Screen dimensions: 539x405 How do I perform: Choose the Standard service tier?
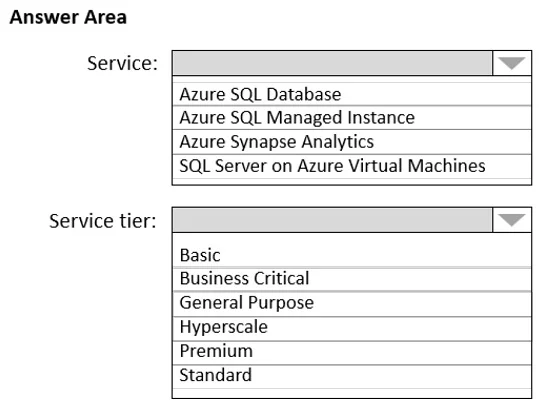tap(352, 376)
